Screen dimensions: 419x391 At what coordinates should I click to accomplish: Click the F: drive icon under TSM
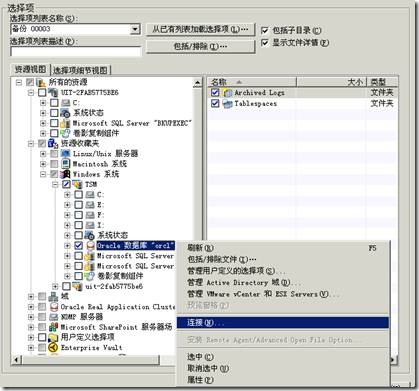click(x=90, y=215)
